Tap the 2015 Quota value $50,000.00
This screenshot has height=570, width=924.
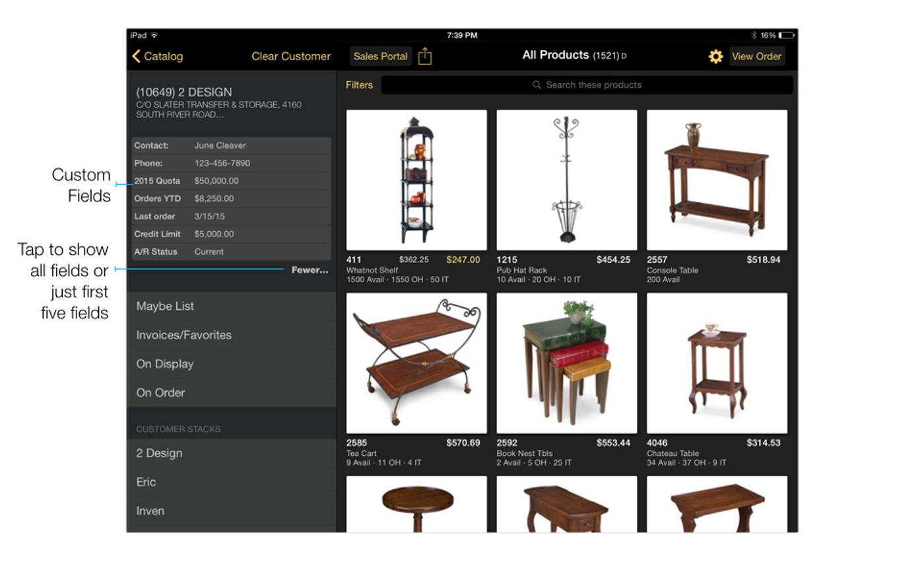pyautogui.click(x=216, y=181)
